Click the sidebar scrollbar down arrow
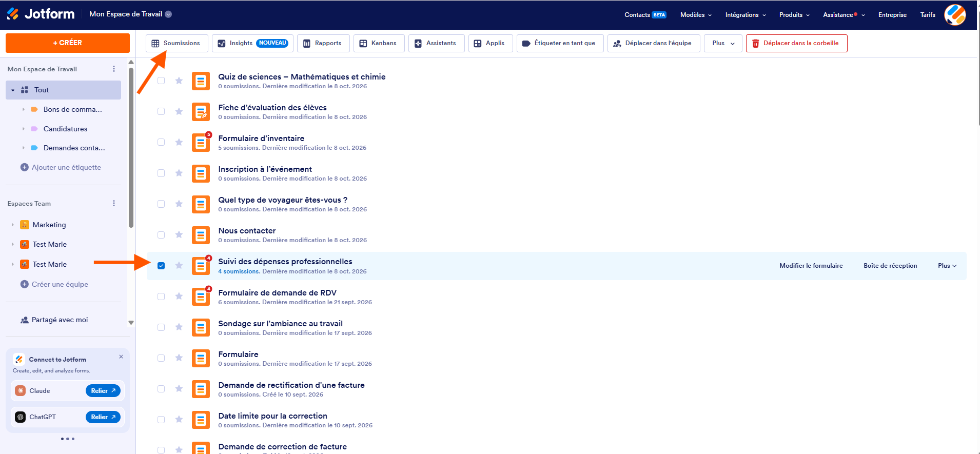 pyautogui.click(x=131, y=323)
